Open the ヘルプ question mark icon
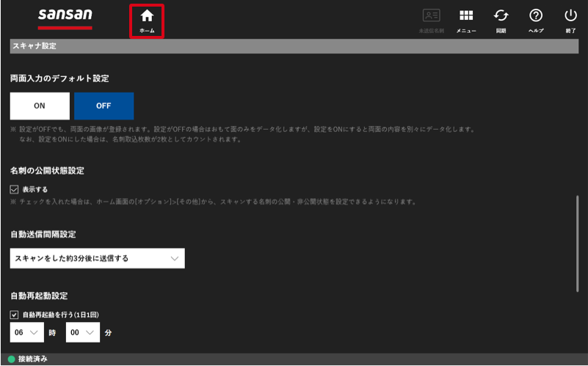The width and height of the screenshot is (588, 366). (536, 15)
